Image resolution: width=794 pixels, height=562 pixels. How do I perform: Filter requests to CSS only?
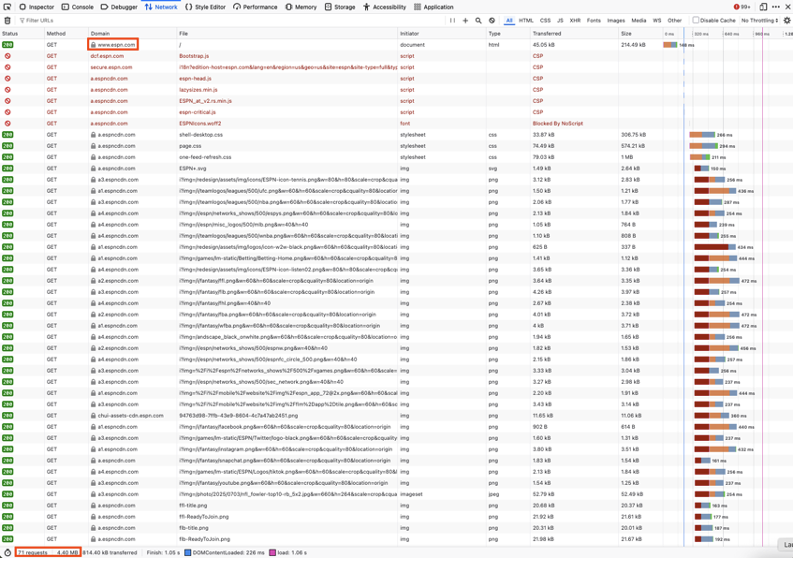pos(545,21)
